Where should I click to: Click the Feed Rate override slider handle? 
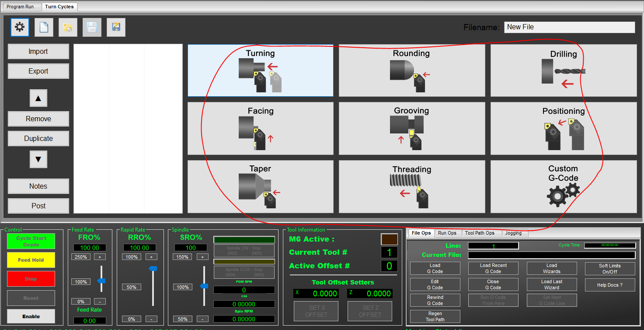tap(101, 281)
